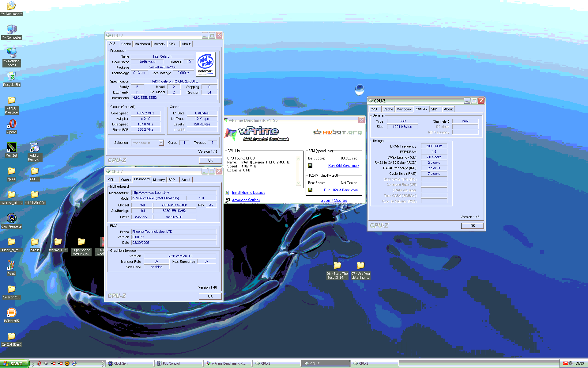588x368 pixels.
Task: Switch to Cache tab in top CPU-Z
Action: click(x=126, y=44)
